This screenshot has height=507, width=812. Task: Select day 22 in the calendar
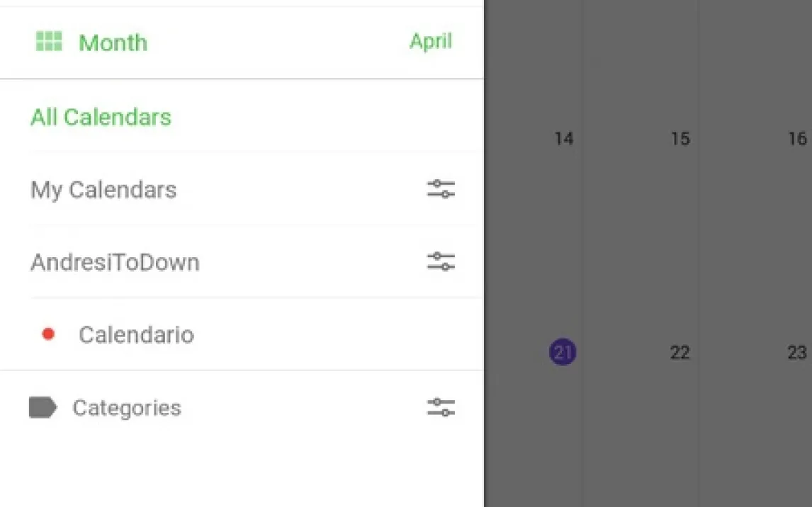click(x=680, y=353)
